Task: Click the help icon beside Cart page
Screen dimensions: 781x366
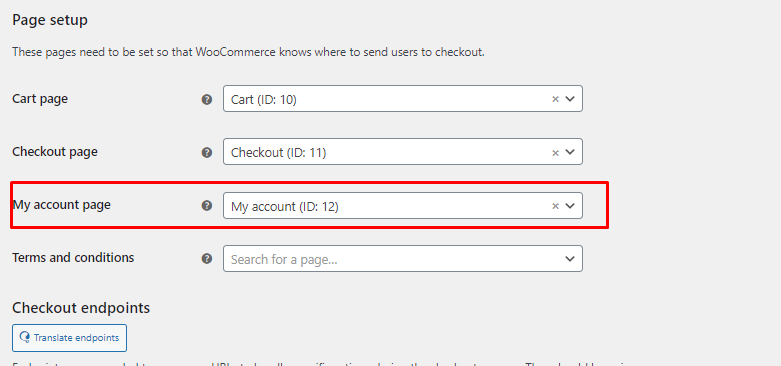Action: click(x=207, y=99)
